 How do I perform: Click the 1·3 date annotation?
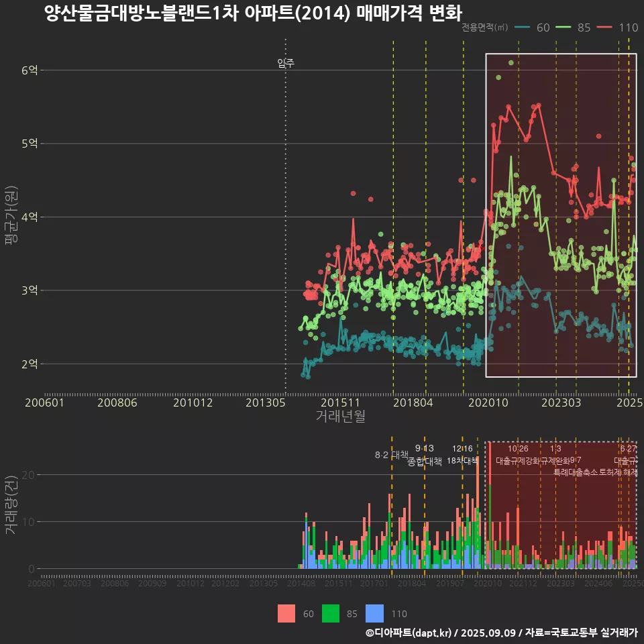coord(555,449)
